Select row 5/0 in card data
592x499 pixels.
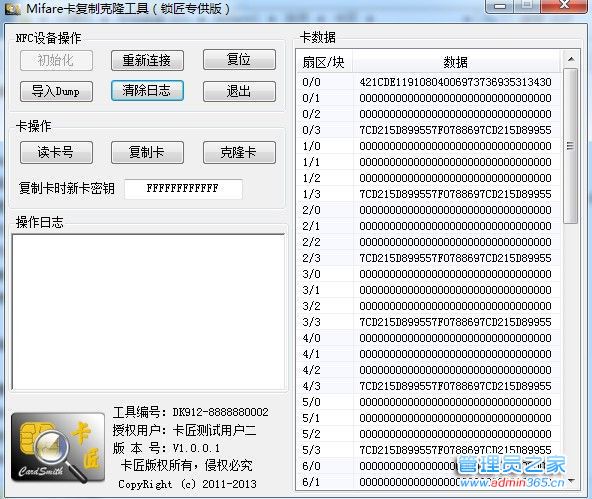428,402
